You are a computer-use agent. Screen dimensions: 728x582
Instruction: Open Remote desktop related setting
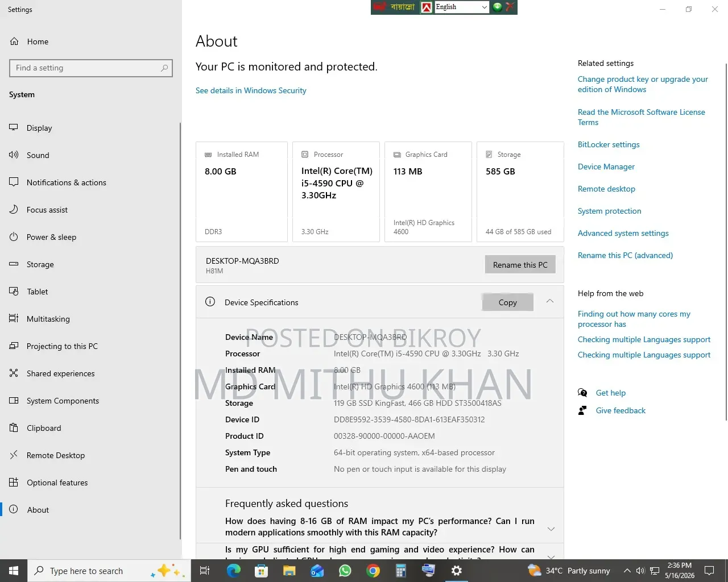[x=606, y=189]
